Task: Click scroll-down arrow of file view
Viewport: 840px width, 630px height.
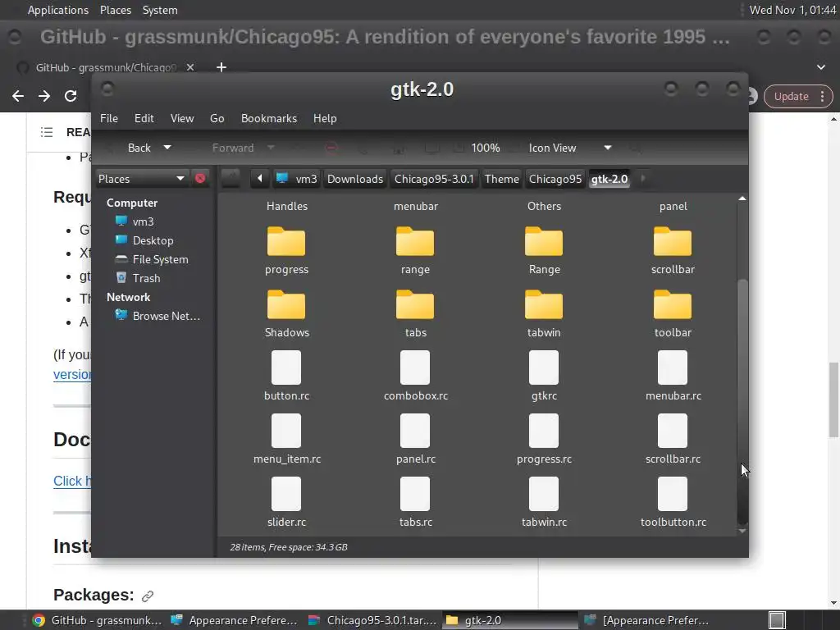Action: (742, 531)
